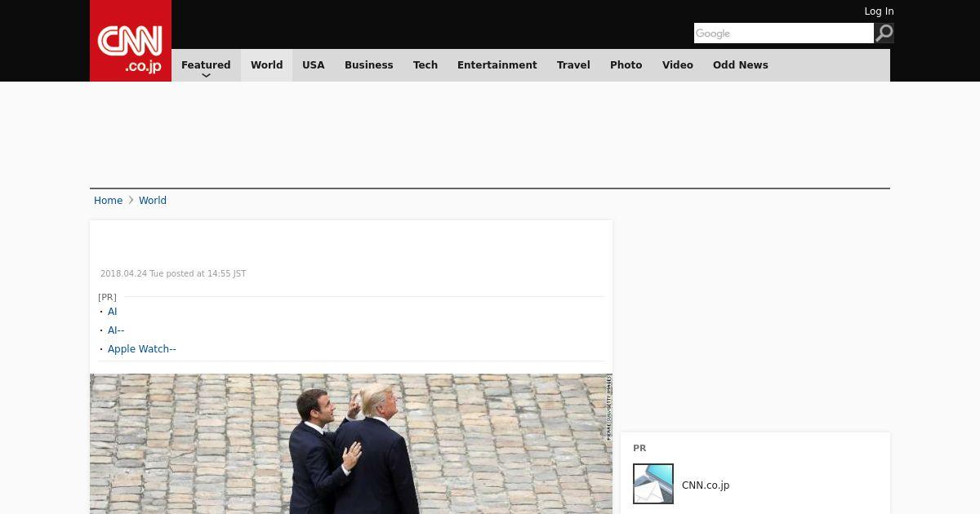
Task: Open the Apple Watch-- link
Action: [142, 349]
